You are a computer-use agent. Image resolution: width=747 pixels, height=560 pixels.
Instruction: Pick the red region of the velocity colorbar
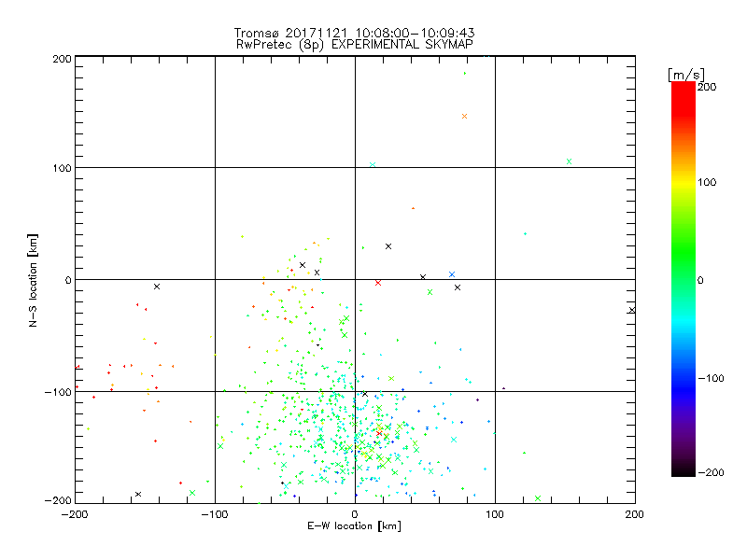click(684, 98)
